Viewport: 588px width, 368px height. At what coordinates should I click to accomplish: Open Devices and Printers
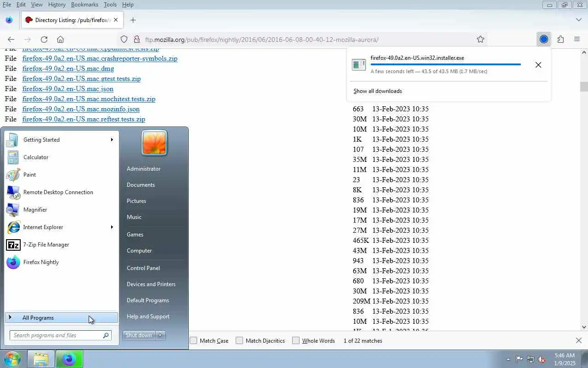[151, 284]
